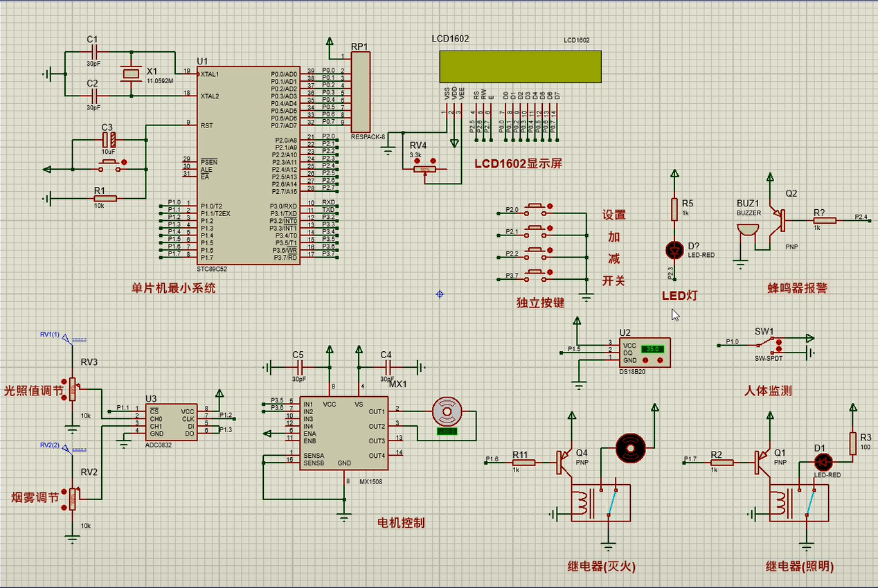Select the Q2 PNP transistor near buzzer
Viewport: 878px width, 588px height.
(779, 220)
